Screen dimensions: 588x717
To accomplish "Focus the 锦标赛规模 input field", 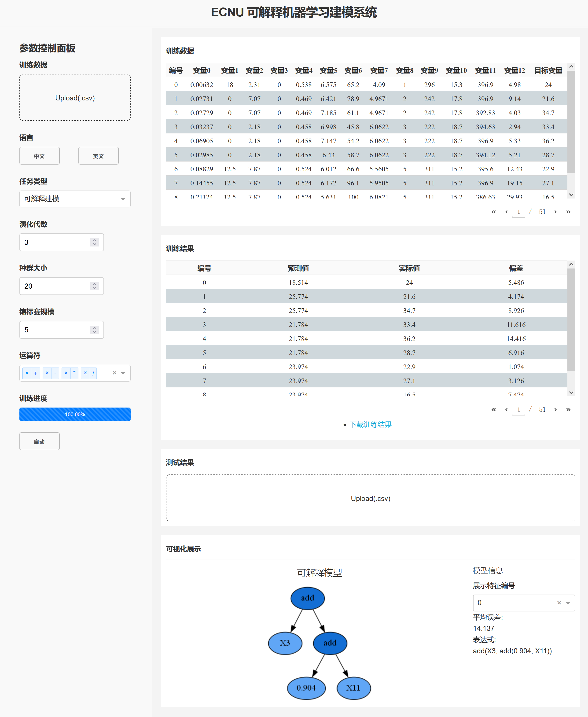I will click(x=61, y=330).
